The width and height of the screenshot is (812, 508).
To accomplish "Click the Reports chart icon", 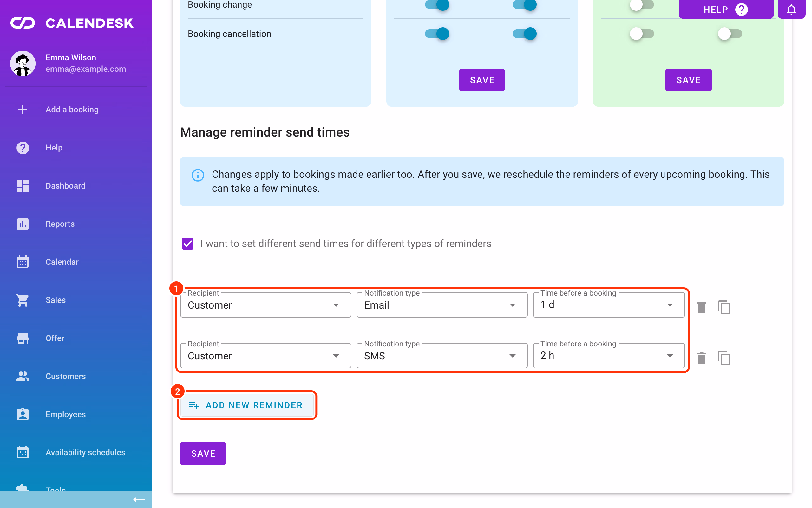I will [x=23, y=224].
